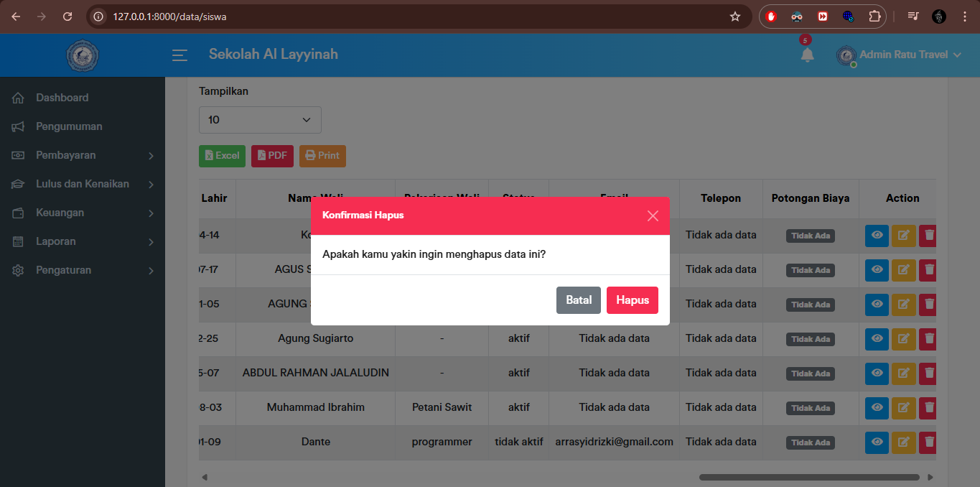This screenshot has height=487, width=980.
Task: Open Dashboard in the sidebar
Action: [62, 98]
